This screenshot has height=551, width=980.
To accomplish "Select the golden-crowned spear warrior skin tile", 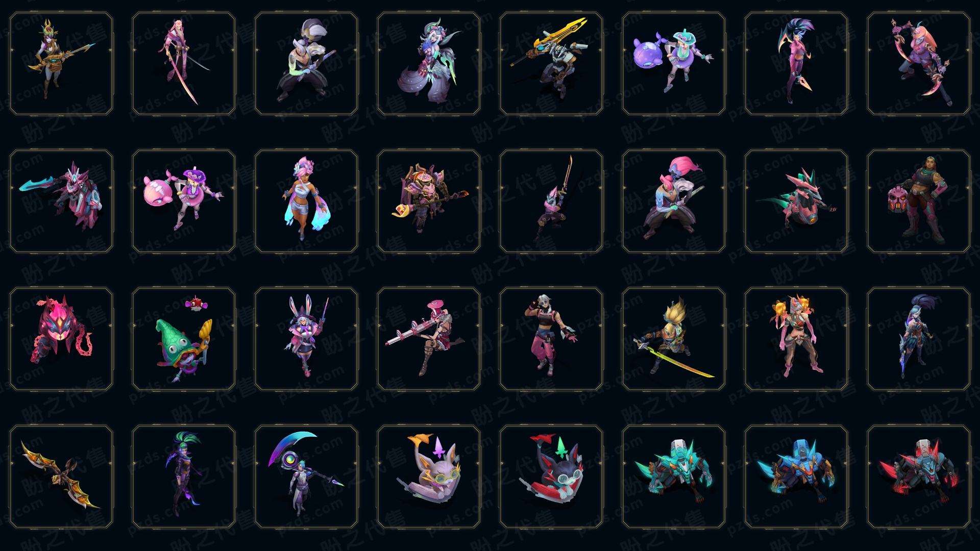I will point(61,64).
